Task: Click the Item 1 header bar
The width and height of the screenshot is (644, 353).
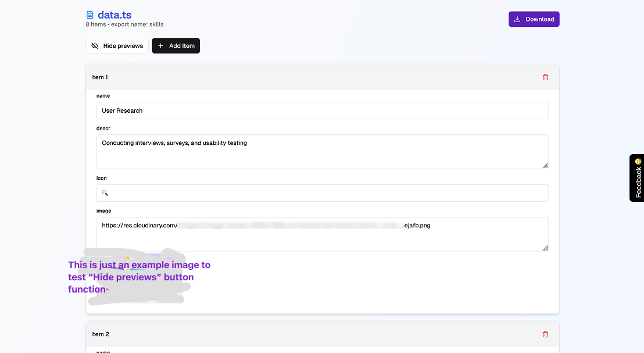Action: [291, 76]
